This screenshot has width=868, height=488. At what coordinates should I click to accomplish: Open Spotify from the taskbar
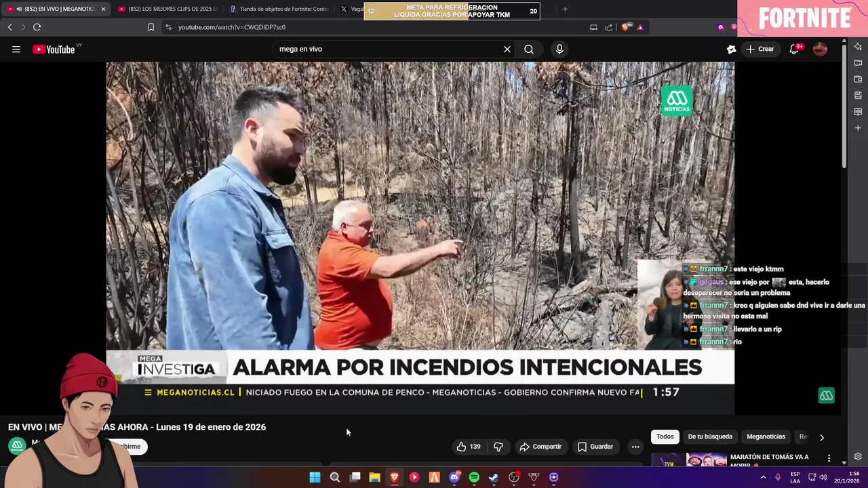pos(474,477)
